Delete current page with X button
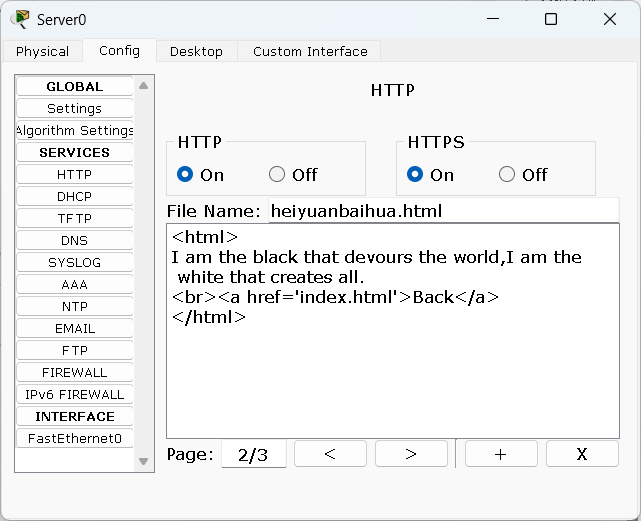 coord(582,454)
